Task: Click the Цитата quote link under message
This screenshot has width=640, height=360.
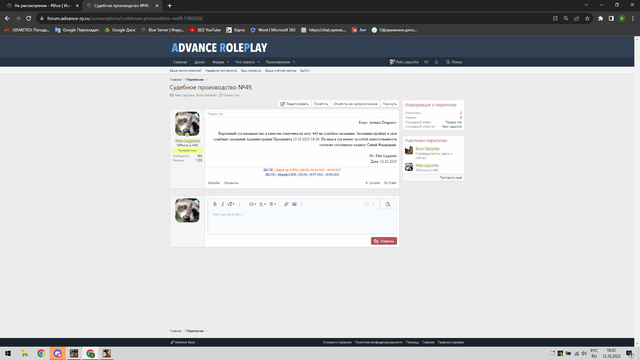Action: point(373,183)
